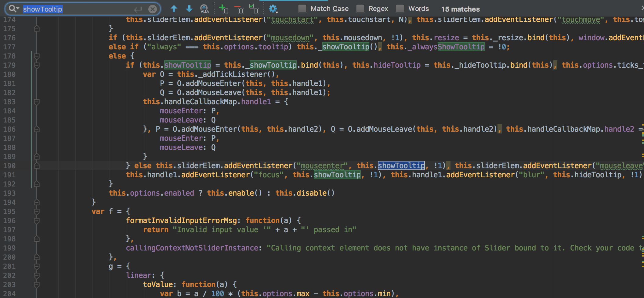This screenshot has width=644, height=298.
Task: Select the showTooltip text in the search field
Action: coord(43,9)
